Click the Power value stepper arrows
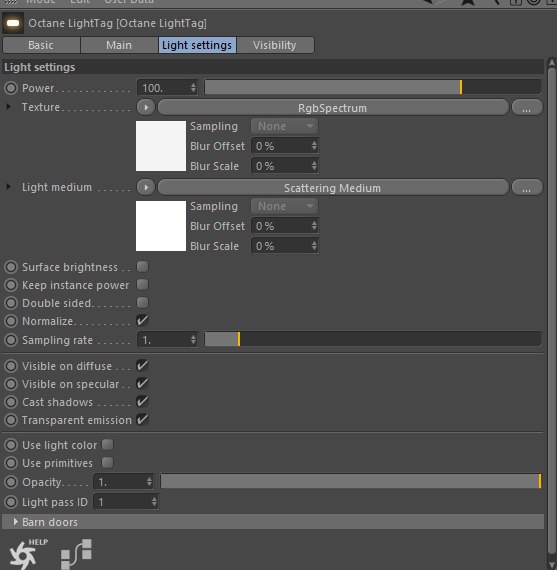The width and height of the screenshot is (557, 570). click(x=193, y=88)
